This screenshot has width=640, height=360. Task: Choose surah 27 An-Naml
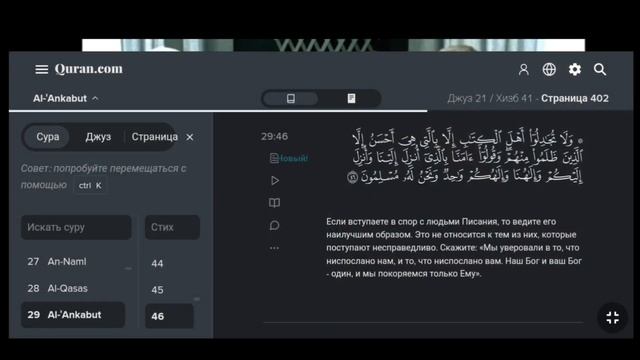(73, 262)
